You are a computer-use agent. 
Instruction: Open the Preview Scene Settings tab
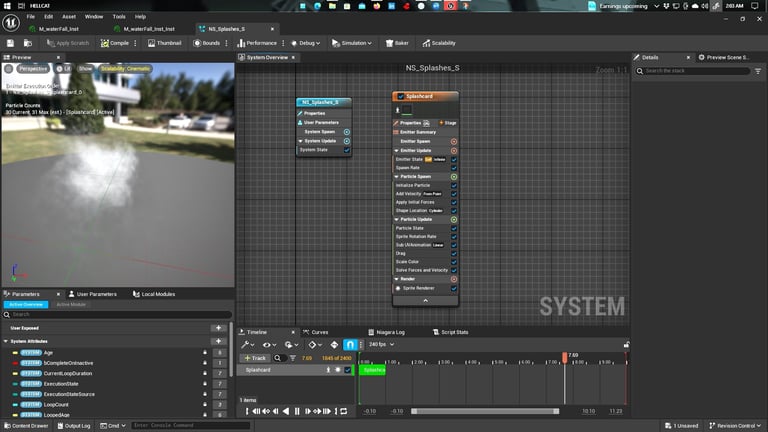coord(724,57)
